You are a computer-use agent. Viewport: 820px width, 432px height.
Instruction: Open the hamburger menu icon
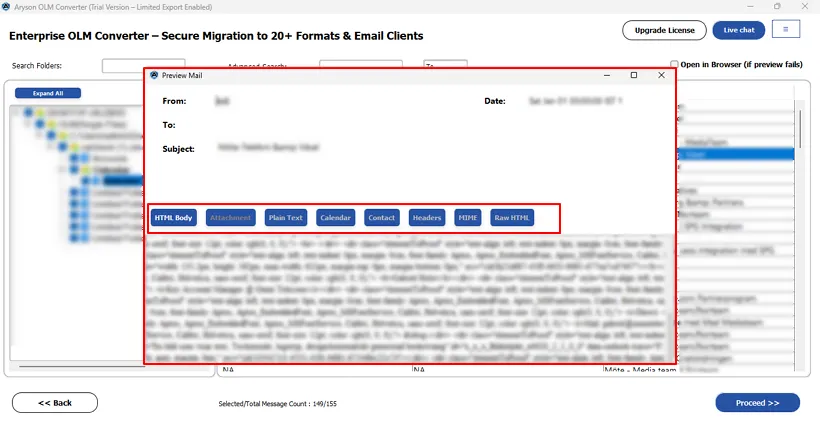[785, 30]
